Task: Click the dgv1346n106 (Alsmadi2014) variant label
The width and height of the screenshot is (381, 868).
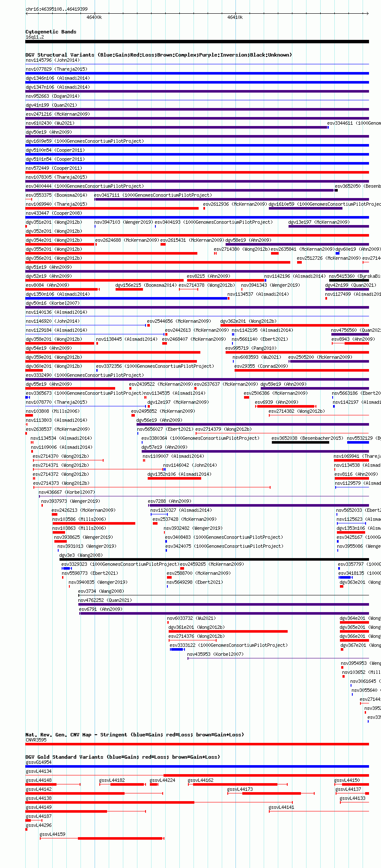Action: coord(57,78)
